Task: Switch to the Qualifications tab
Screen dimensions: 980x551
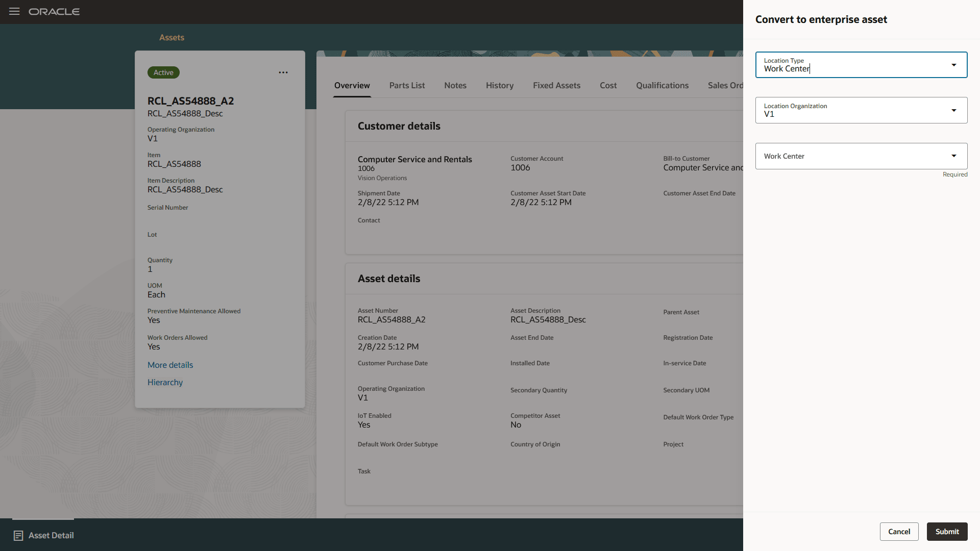Action: point(662,85)
